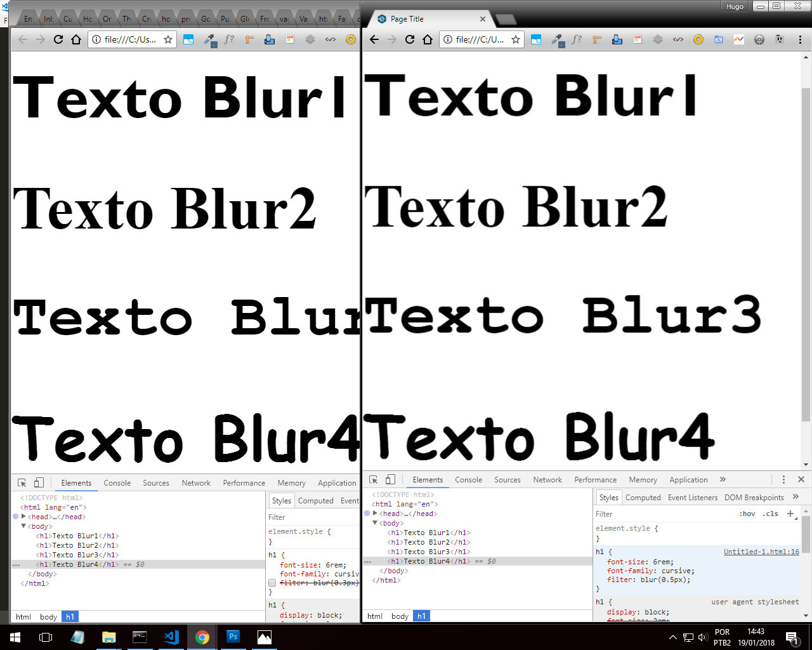Viewport: 812px width, 650px height.
Task: Show more Styles sidebar tabs in right DevTools
Action: (796, 497)
